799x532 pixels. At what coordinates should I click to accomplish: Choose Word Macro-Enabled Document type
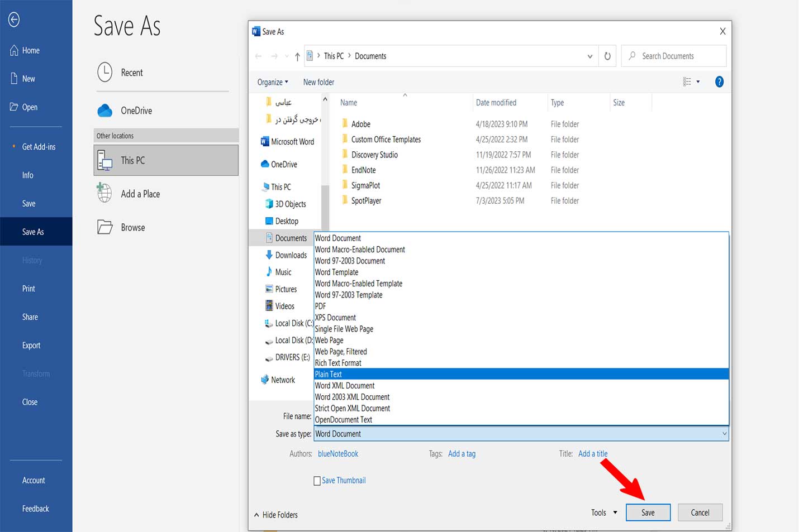point(521,250)
